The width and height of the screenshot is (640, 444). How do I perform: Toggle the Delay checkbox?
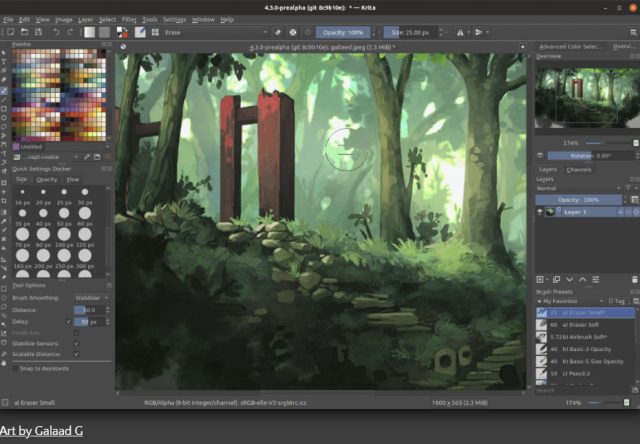tap(69, 322)
